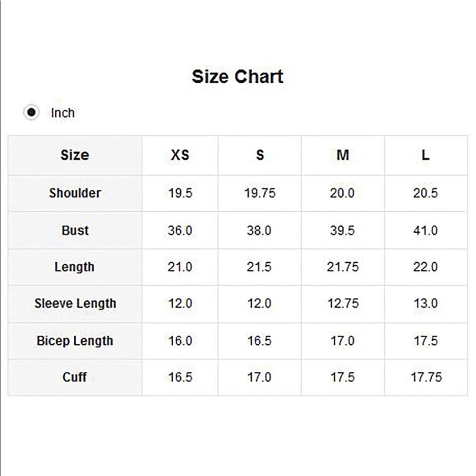Select the XS column header
Viewport: 476px width, 476px height.
click(180, 155)
